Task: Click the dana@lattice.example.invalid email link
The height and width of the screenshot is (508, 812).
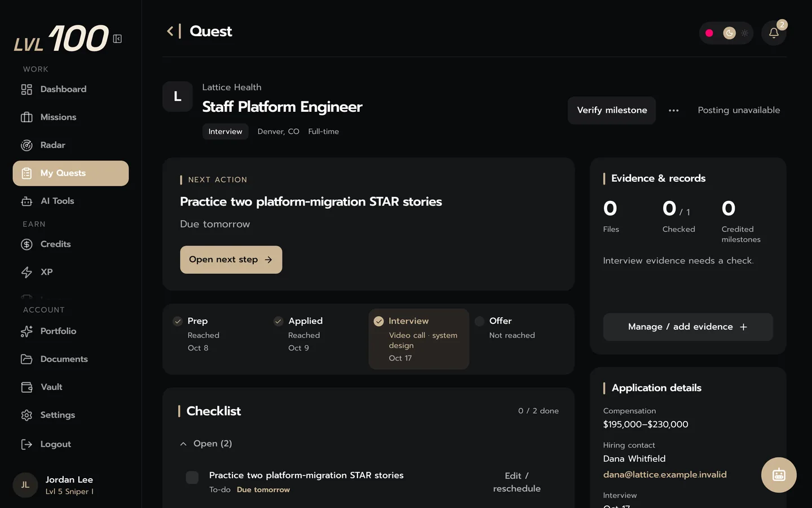Action: (x=665, y=475)
